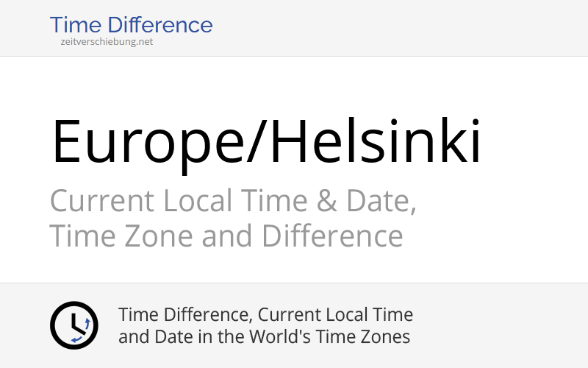
Task: Click the blue left arrow inside clock icon
Action: click(76, 340)
